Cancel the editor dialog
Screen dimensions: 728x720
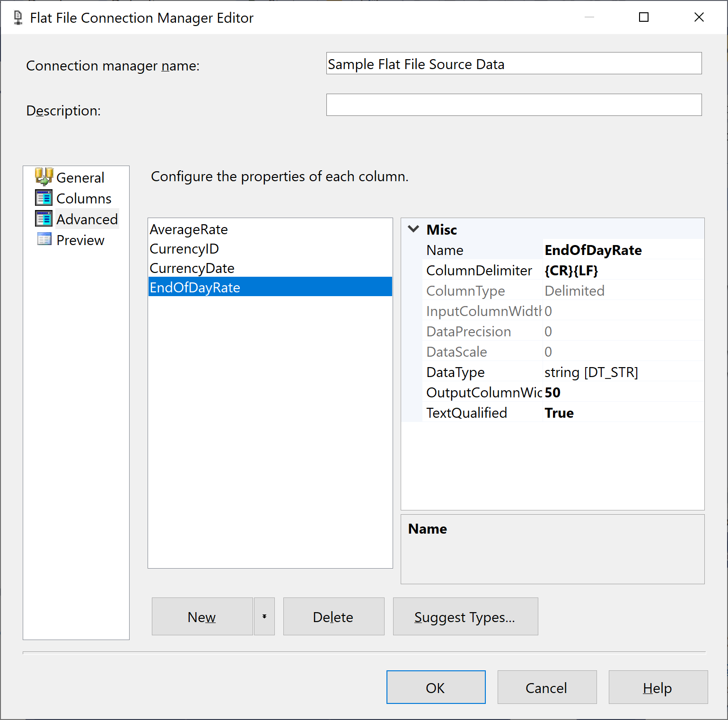pyautogui.click(x=547, y=687)
